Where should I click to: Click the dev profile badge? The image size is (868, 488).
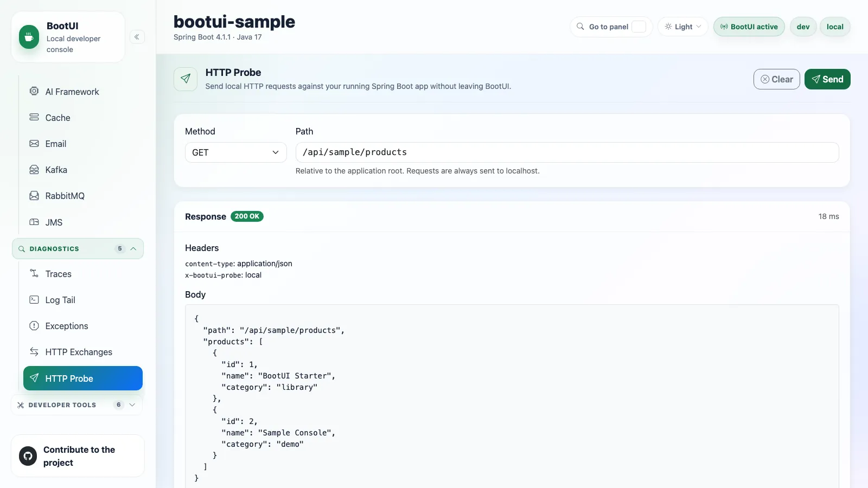803,27
